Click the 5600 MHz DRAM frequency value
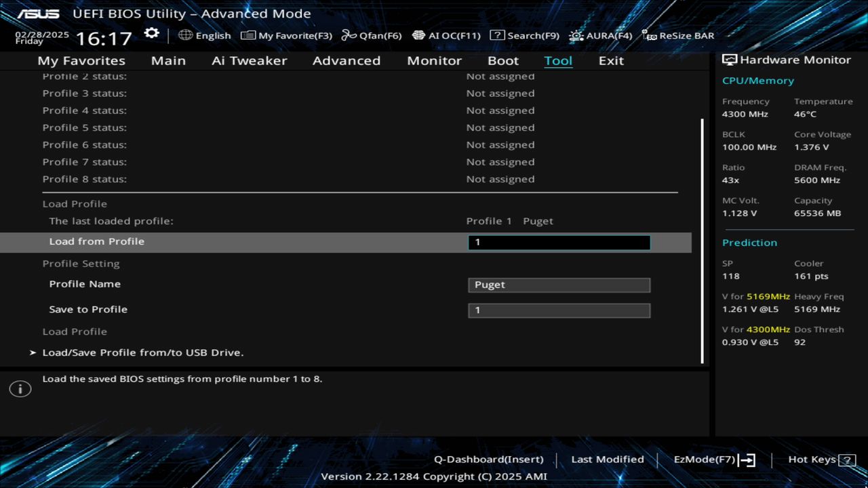The image size is (868, 488). coord(817,180)
